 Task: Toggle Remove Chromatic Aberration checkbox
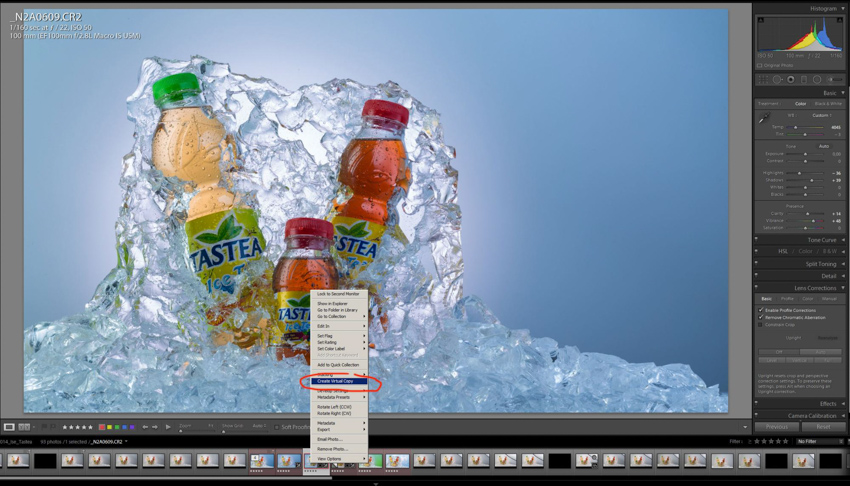click(761, 317)
